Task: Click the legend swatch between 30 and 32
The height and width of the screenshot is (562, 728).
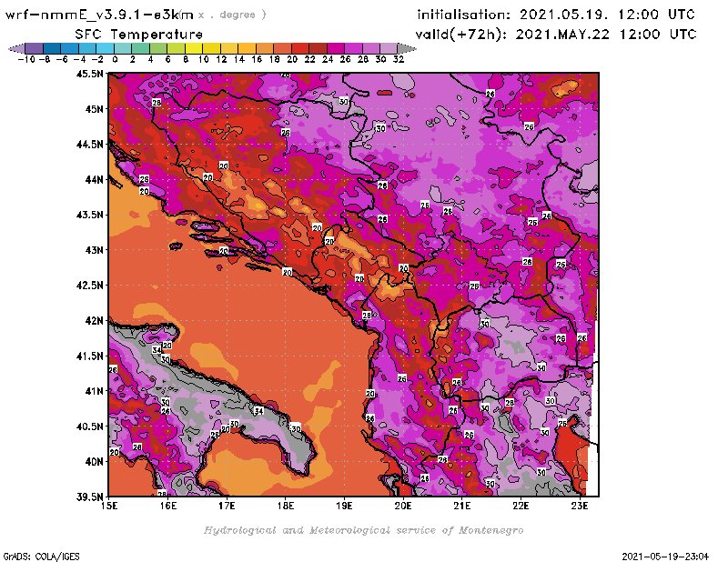Action: pos(389,48)
